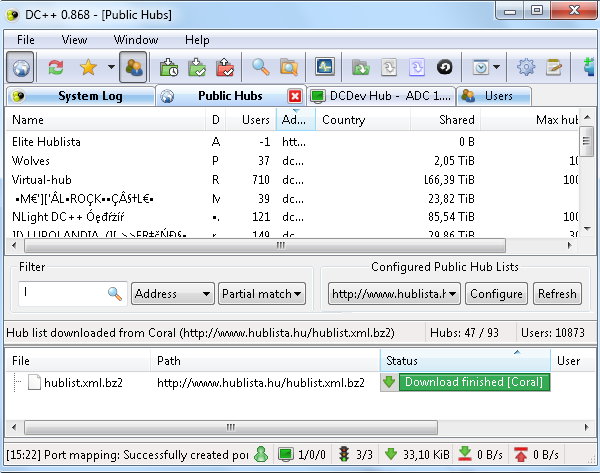
Task: Open the Address filter column dropdown
Action: (173, 294)
